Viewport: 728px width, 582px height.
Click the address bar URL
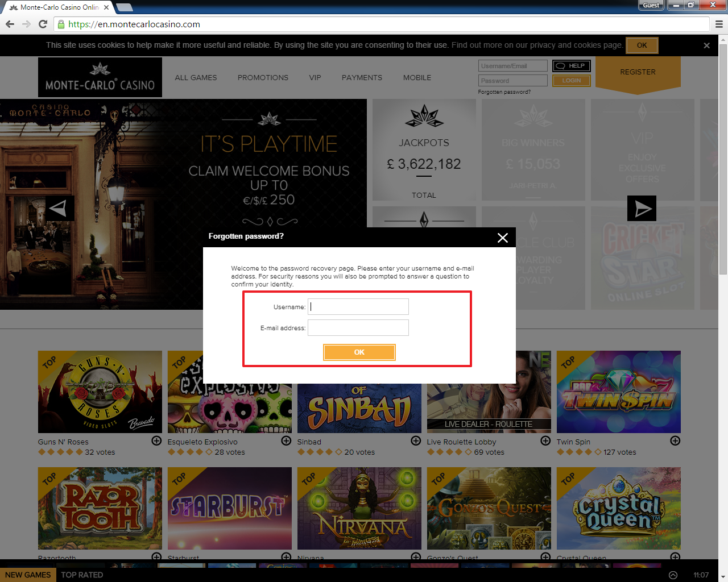[x=134, y=24]
